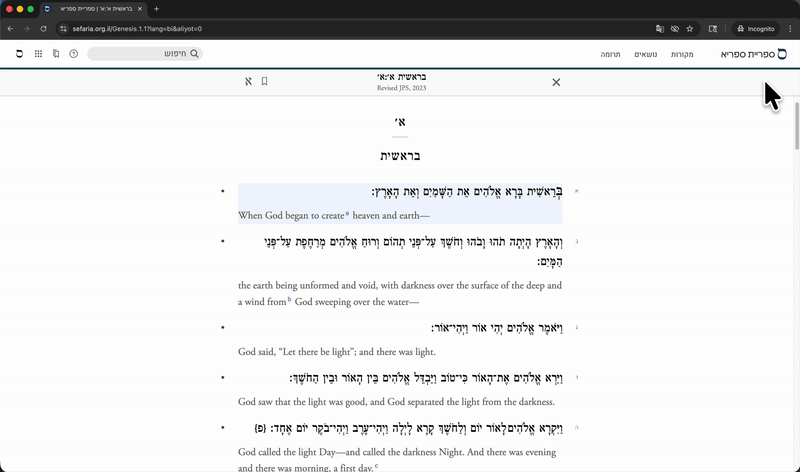Click the search magnifier icon
The image size is (800, 472).
(194, 53)
